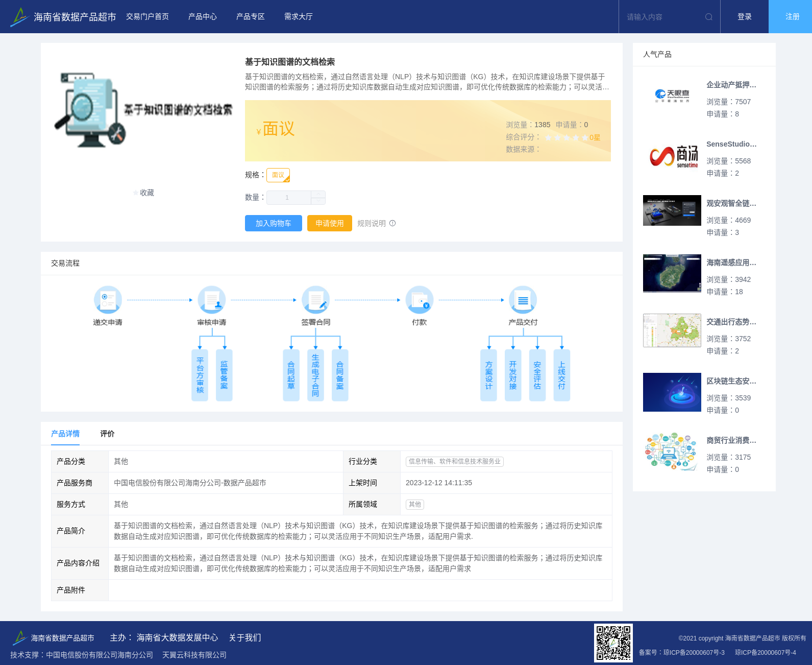The width and height of the screenshot is (812, 665).
Task: Open the SenseStudio product title
Action: (x=731, y=144)
